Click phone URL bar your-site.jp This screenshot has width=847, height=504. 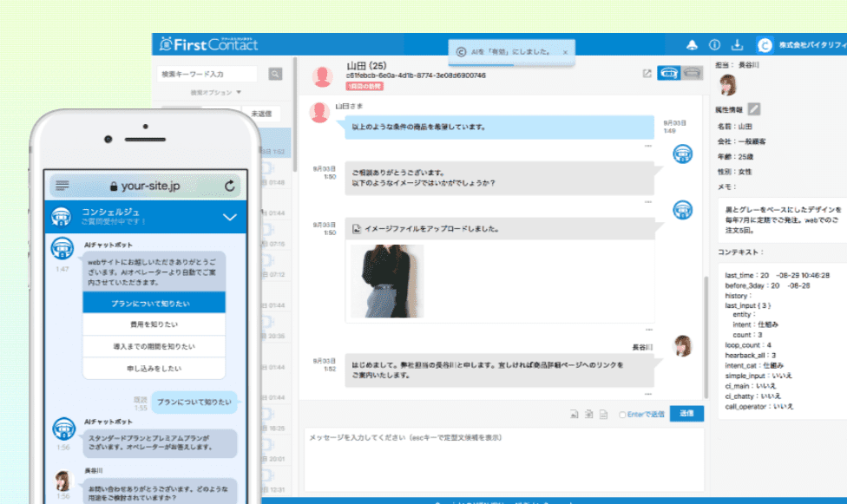pyautogui.click(x=145, y=186)
